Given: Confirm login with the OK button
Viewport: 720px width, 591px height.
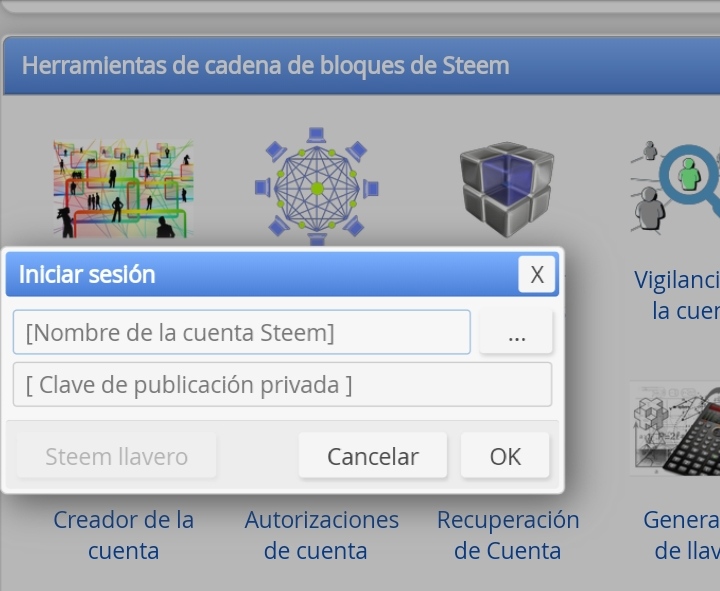Looking at the screenshot, I should (x=505, y=456).
